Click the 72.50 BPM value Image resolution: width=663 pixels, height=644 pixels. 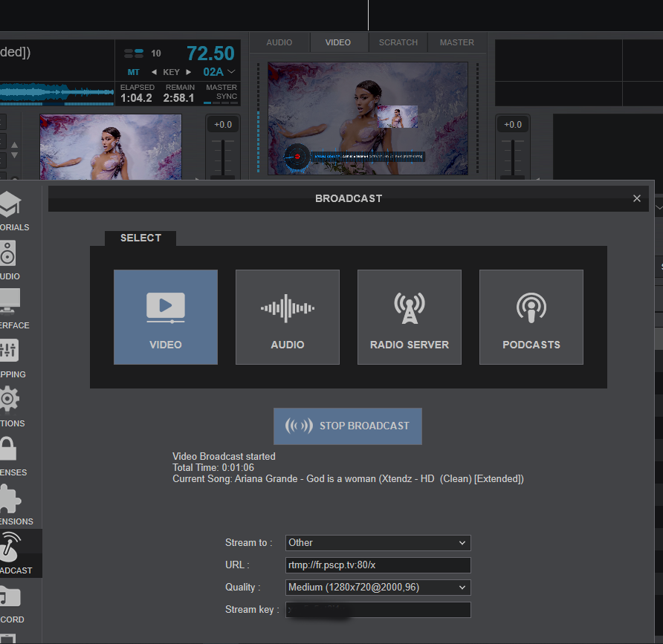(x=210, y=53)
